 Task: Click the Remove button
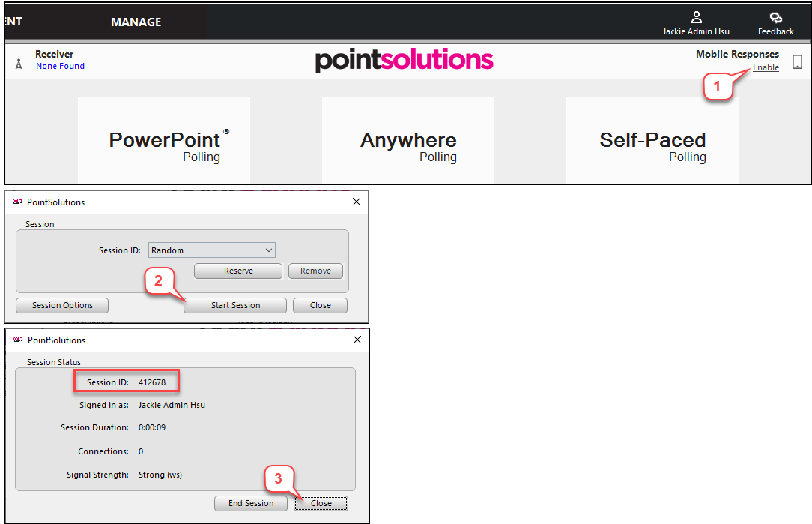pos(315,271)
